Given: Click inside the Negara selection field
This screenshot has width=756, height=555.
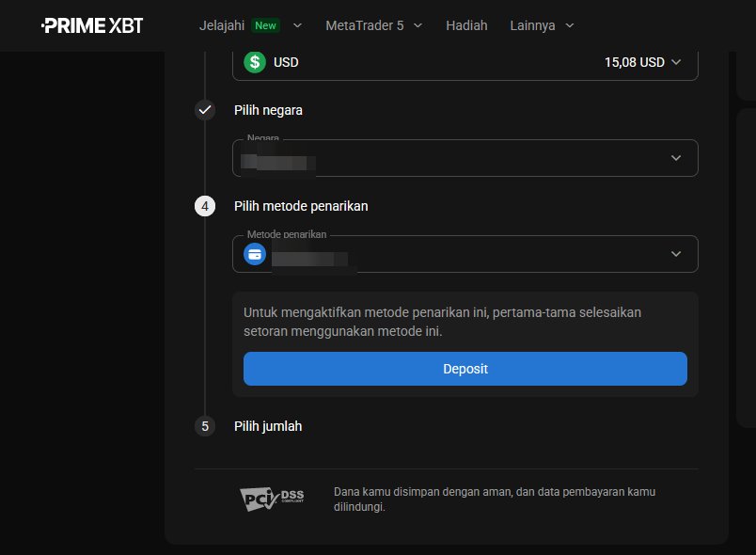Looking at the screenshot, I should [x=465, y=158].
